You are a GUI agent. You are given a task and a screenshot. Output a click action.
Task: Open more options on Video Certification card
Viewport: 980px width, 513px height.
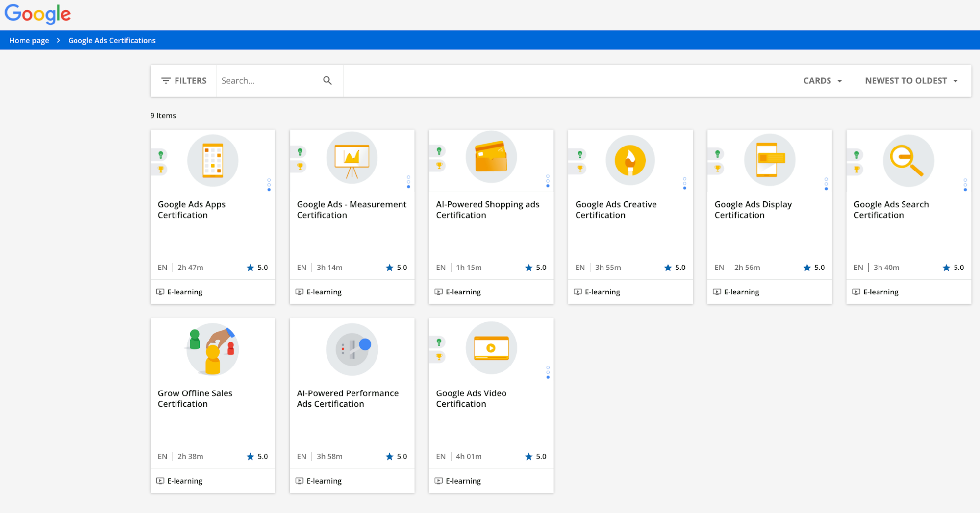[548, 372]
